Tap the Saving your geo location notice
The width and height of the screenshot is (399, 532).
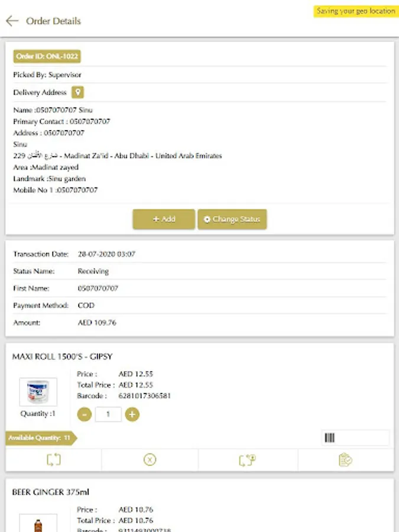pos(355,11)
